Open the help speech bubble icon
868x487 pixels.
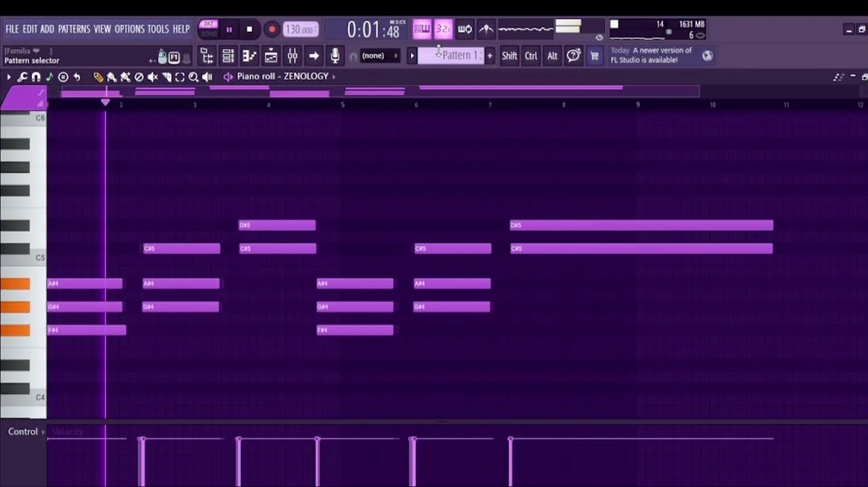[x=573, y=56]
